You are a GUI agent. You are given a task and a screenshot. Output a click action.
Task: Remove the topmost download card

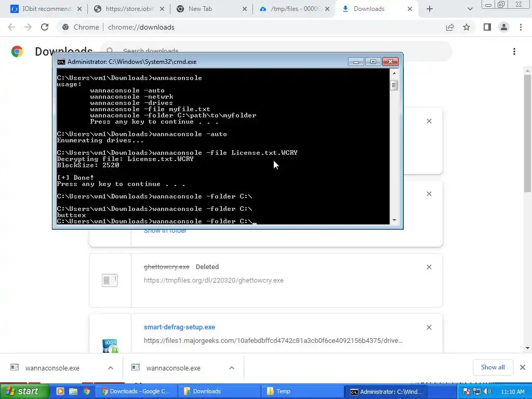[429, 121]
